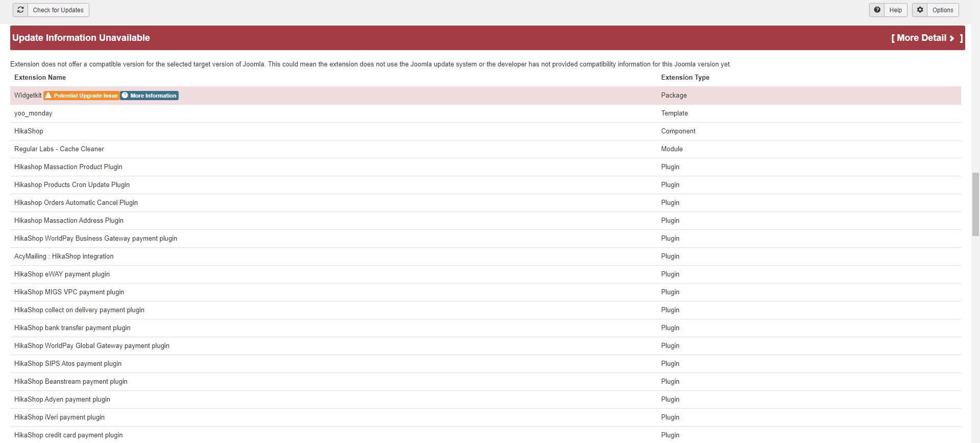Select the HikaShop component row
This screenshot has height=443, width=980.
[x=485, y=131]
